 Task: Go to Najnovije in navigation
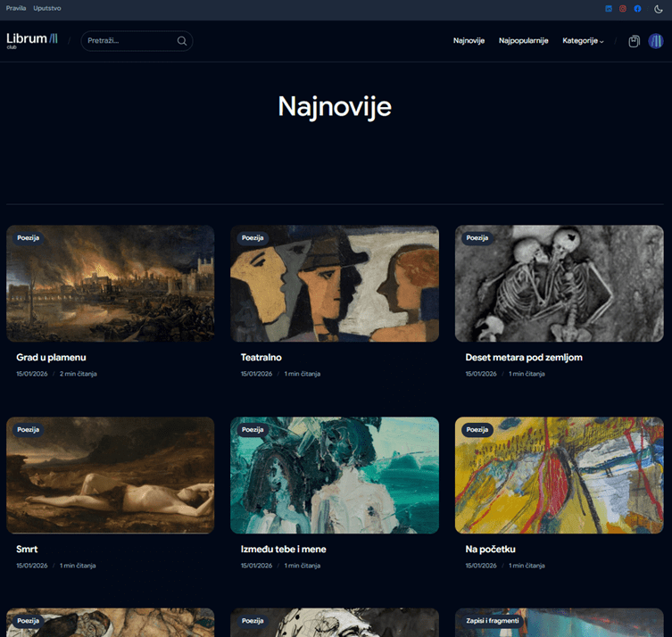click(469, 41)
